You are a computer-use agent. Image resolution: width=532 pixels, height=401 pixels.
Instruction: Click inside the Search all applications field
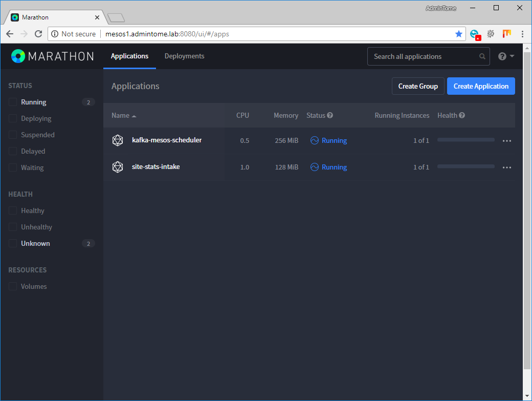419,56
